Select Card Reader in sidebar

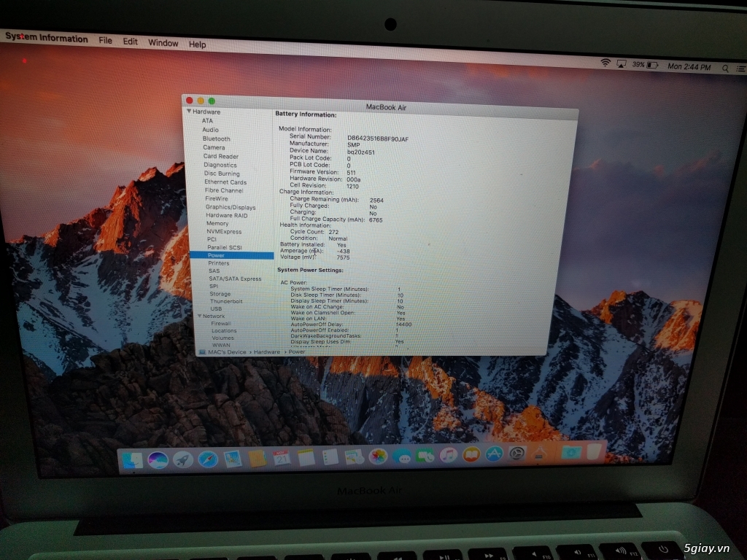220,156
